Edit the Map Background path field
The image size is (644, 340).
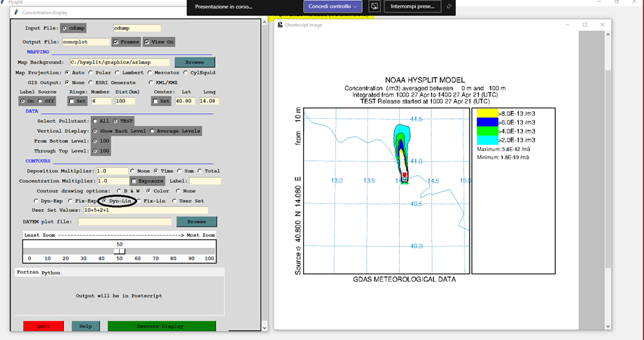[x=119, y=62]
